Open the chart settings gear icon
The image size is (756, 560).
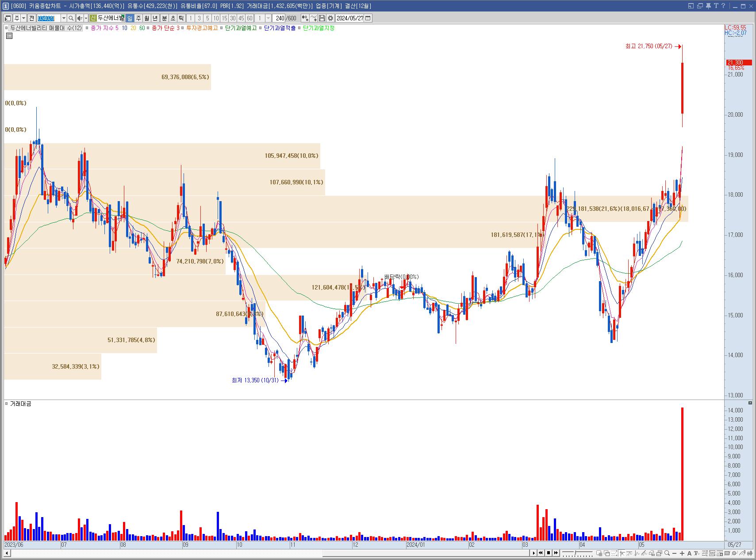[330, 18]
